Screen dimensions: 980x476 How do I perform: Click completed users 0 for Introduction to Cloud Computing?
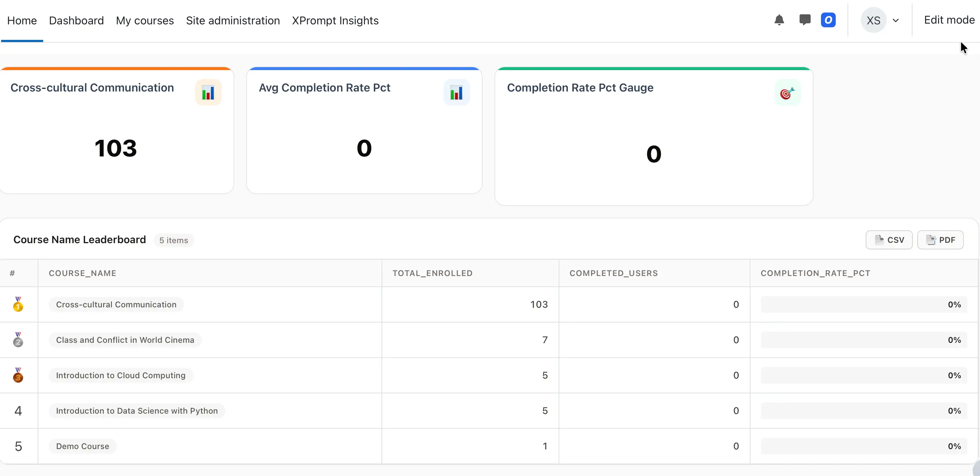click(736, 375)
